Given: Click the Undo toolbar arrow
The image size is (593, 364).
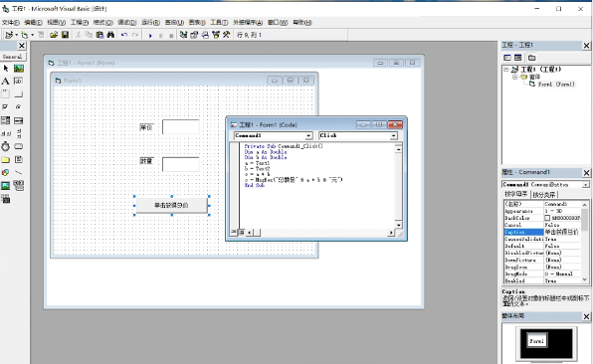Looking at the screenshot, I should coord(124,35).
